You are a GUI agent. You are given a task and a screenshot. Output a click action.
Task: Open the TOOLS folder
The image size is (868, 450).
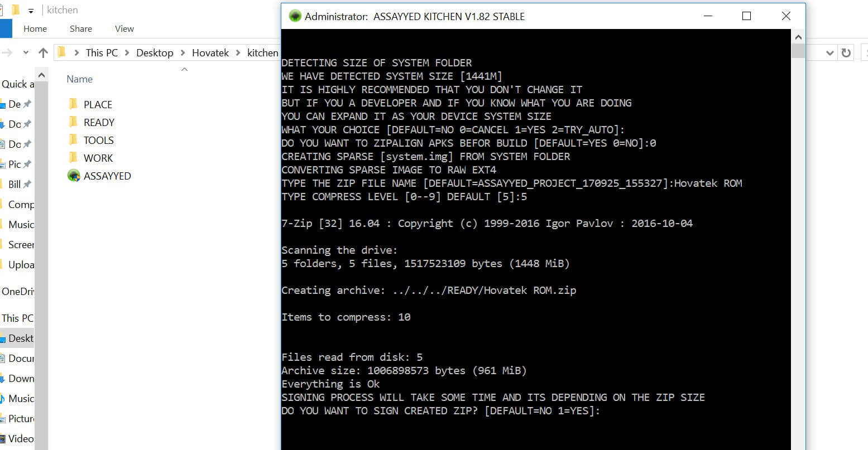(98, 140)
